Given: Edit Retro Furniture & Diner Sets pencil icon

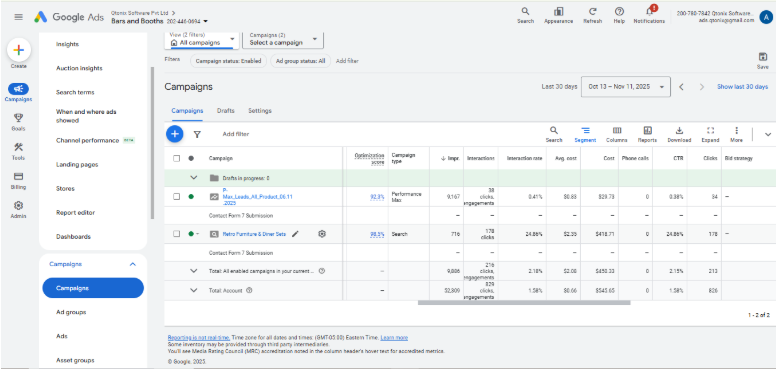Looking at the screenshot, I should pyautogui.click(x=295, y=234).
